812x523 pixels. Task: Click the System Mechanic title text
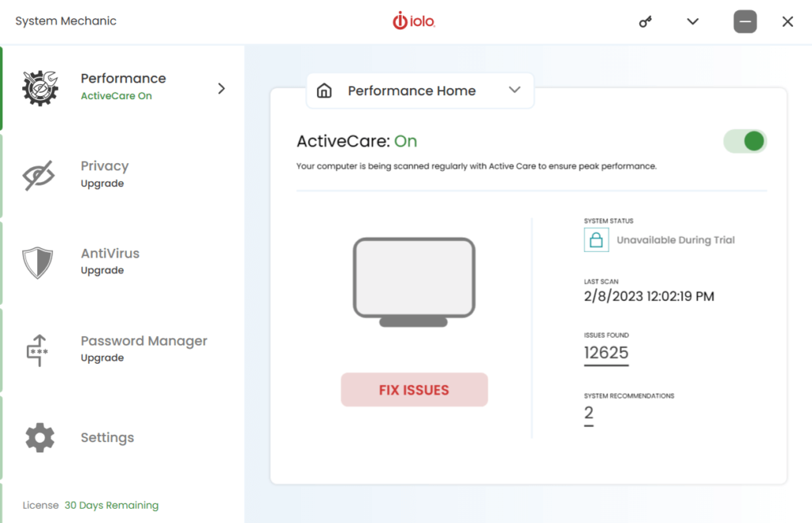click(x=66, y=21)
